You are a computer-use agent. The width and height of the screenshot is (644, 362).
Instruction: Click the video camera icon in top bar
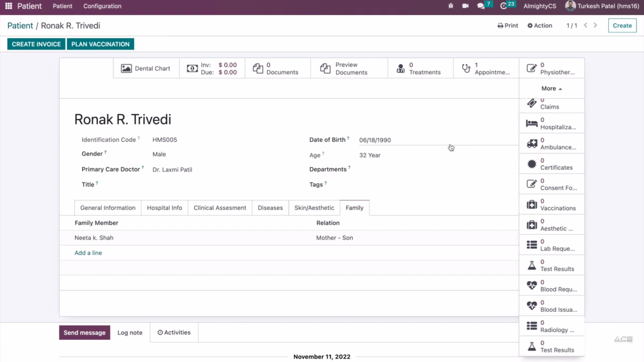point(465,6)
